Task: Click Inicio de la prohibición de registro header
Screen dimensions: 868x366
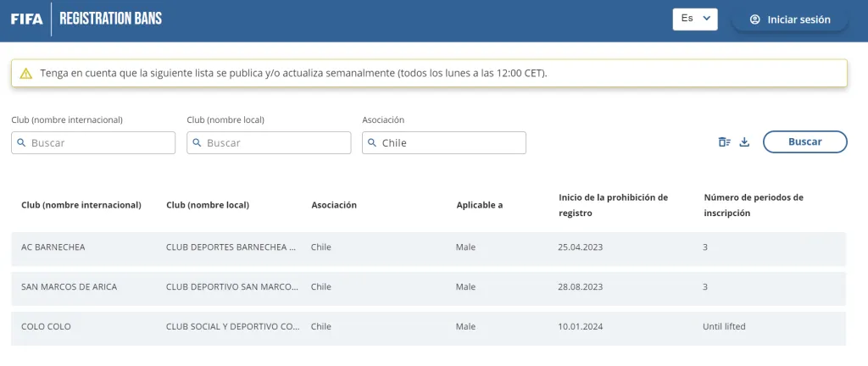Action: click(614, 205)
